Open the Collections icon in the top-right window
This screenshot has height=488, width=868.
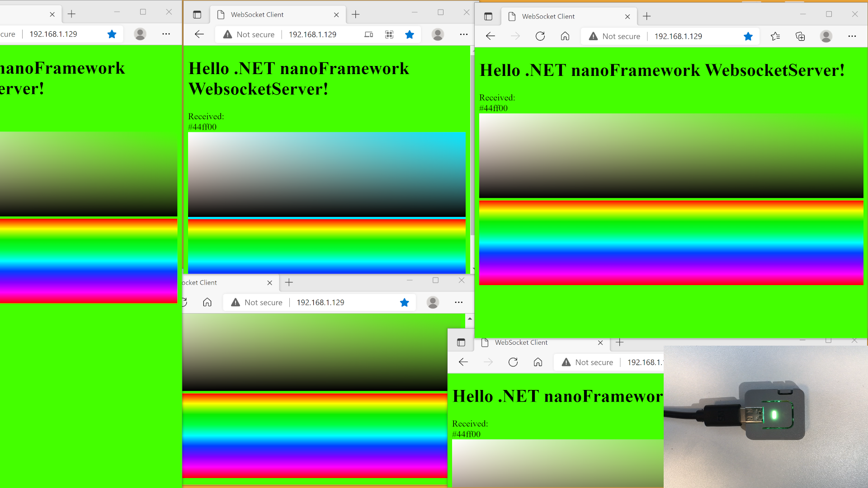pos(800,36)
